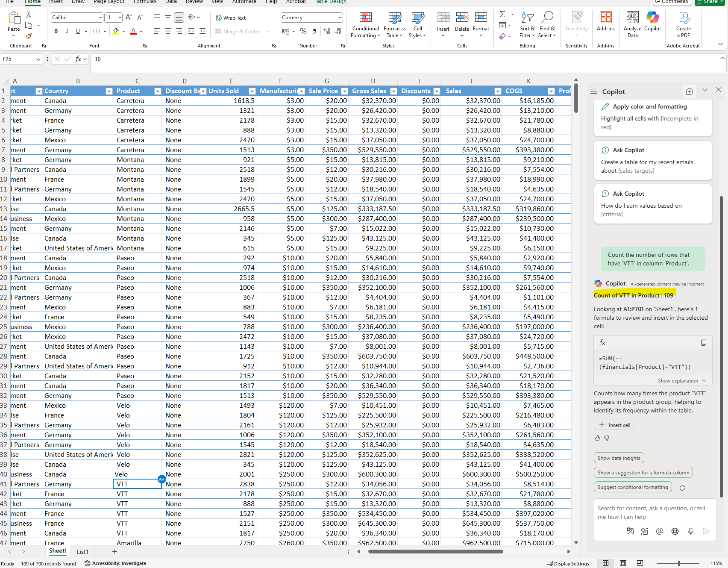Click the zoom slider in status bar
This screenshot has width=728, height=568.
(x=679, y=563)
